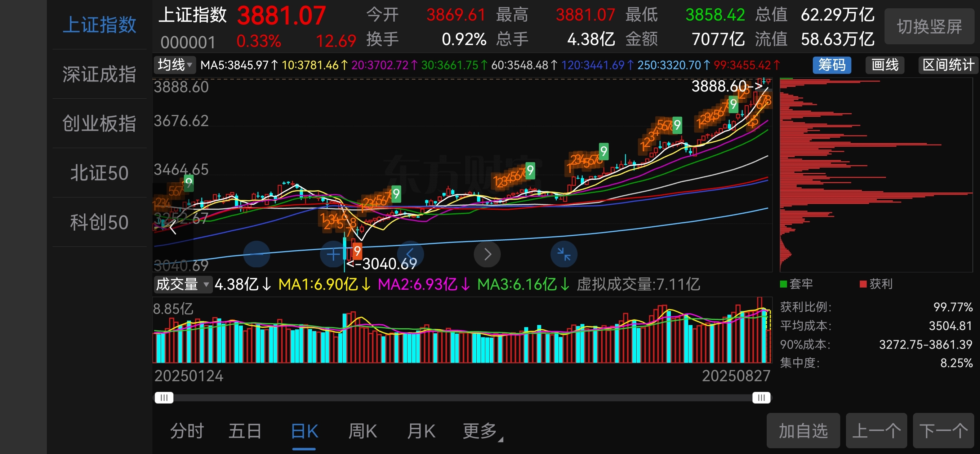Click 总值 62.29万亿 value
This screenshot has width=980, height=454.
click(837, 15)
